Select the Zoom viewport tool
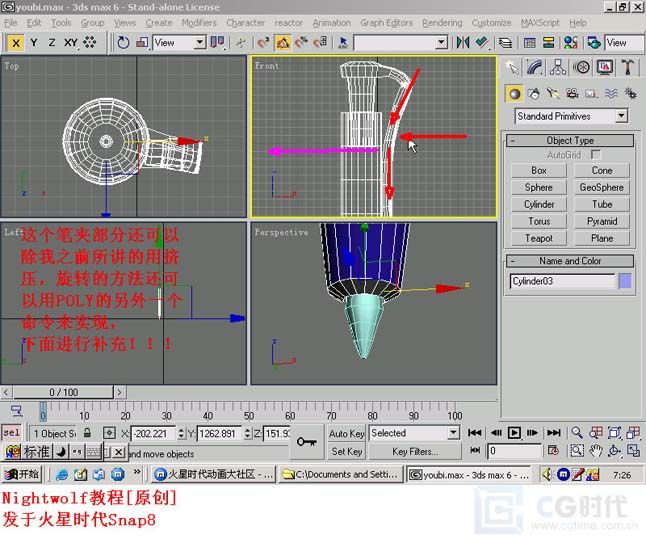The height and width of the screenshot is (539, 646). pyautogui.click(x=576, y=433)
